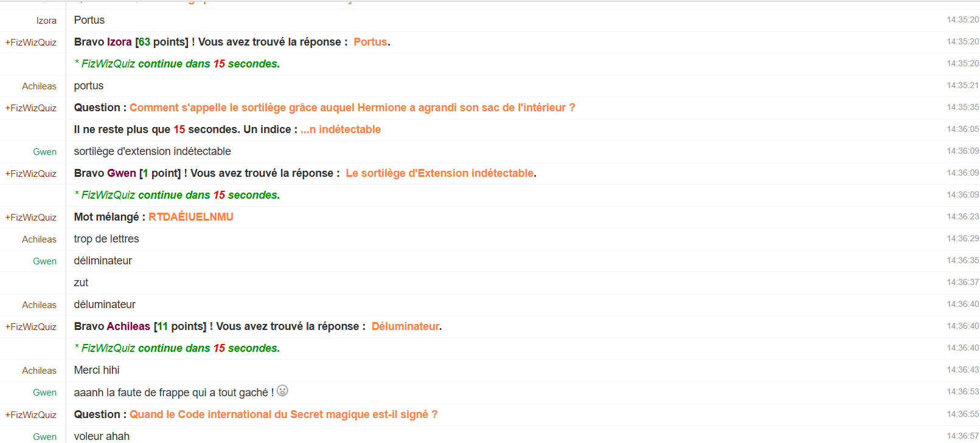Open Izora's username beside the Portus message
The height and width of the screenshot is (443, 980).
pos(46,21)
